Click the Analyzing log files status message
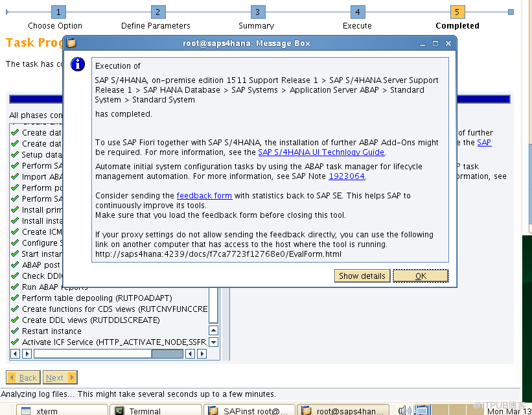Image resolution: width=532 pixels, height=415 pixels. (138, 394)
